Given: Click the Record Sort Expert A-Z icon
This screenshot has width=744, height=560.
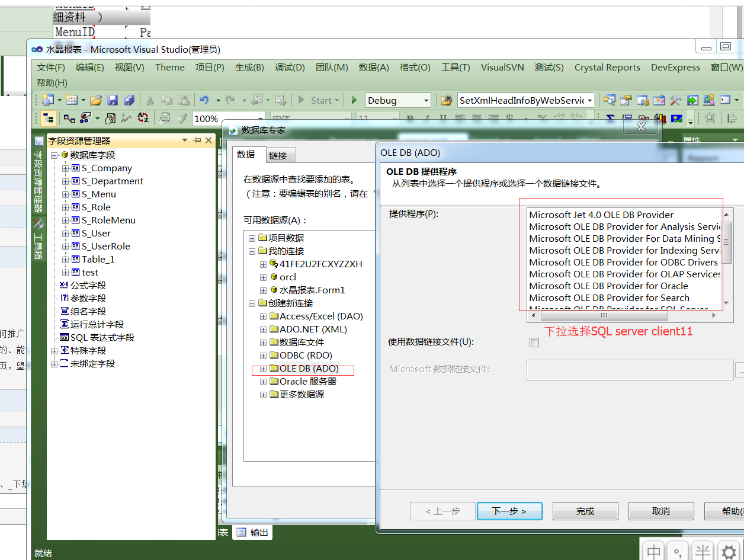Looking at the screenshot, I should [143, 119].
